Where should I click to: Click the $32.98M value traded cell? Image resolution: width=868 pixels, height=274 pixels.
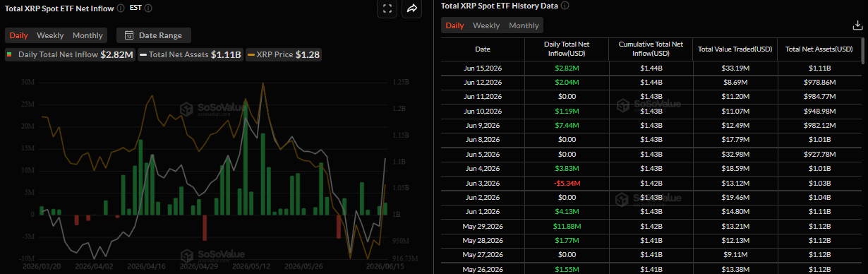coord(735,155)
